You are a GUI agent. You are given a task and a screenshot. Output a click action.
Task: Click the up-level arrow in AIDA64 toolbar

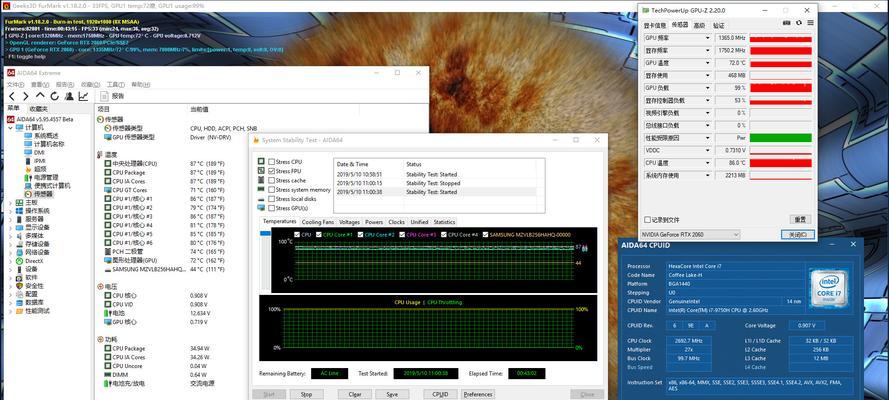pyautogui.click(x=40, y=96)
